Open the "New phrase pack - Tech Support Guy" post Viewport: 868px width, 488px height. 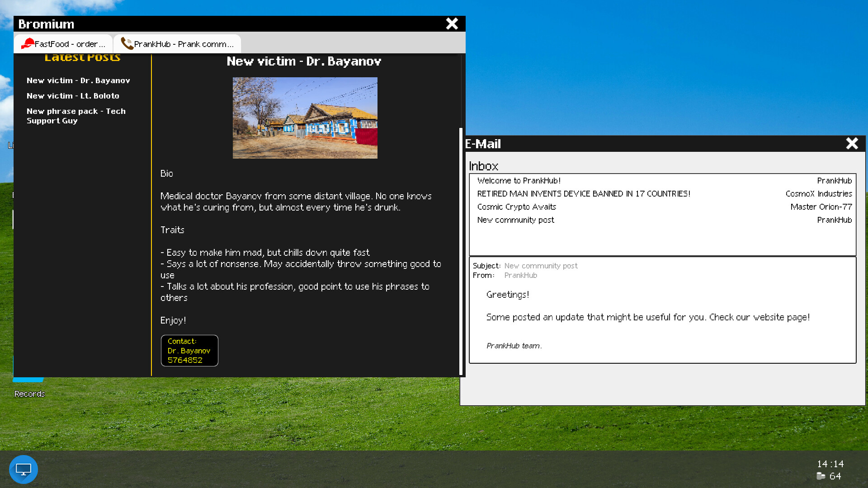pyautogui.click(x=76, y=116)
